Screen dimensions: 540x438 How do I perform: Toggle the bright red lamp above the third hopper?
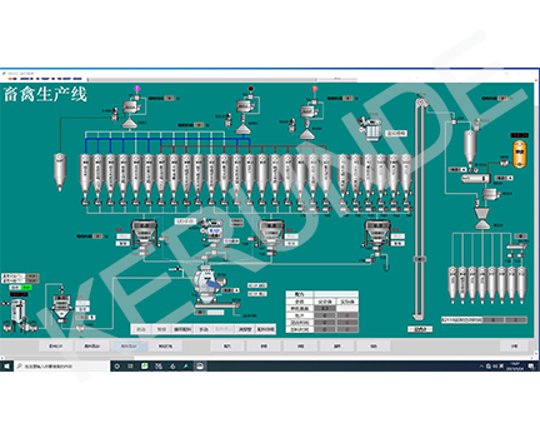coord(314,89)
